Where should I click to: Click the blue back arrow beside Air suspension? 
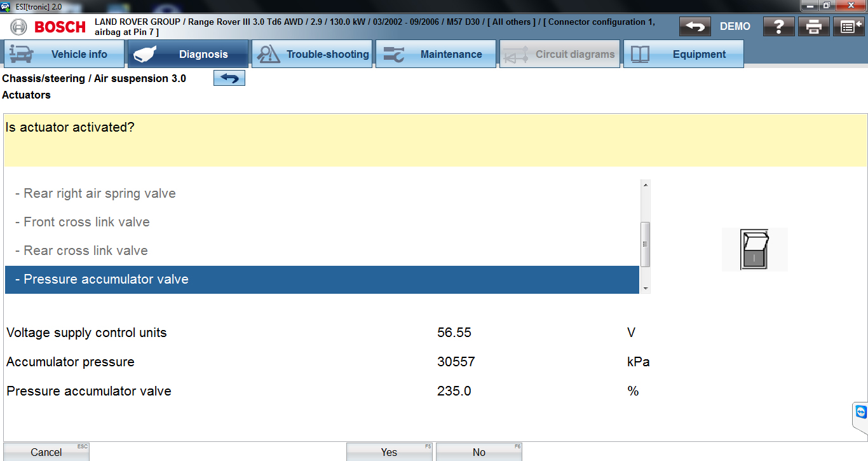(x=229, y=78)
